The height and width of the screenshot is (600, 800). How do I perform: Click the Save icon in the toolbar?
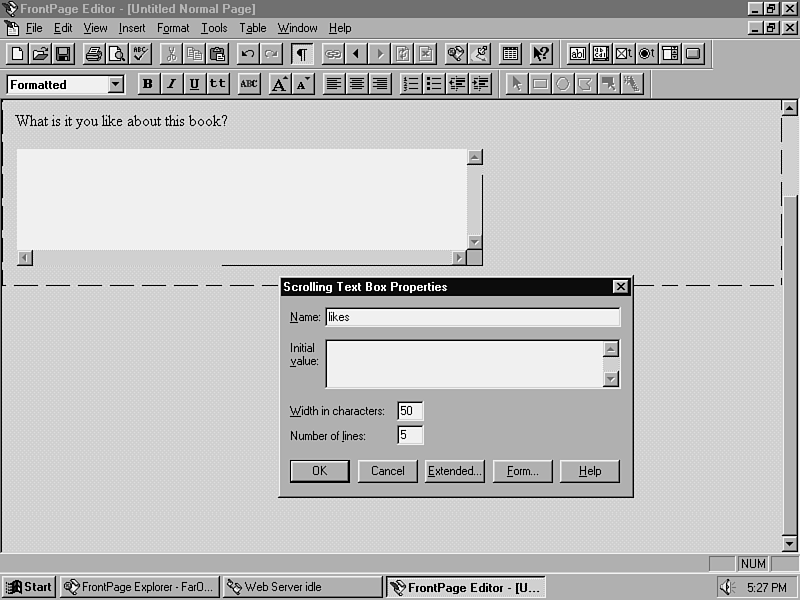click(63, 54)
